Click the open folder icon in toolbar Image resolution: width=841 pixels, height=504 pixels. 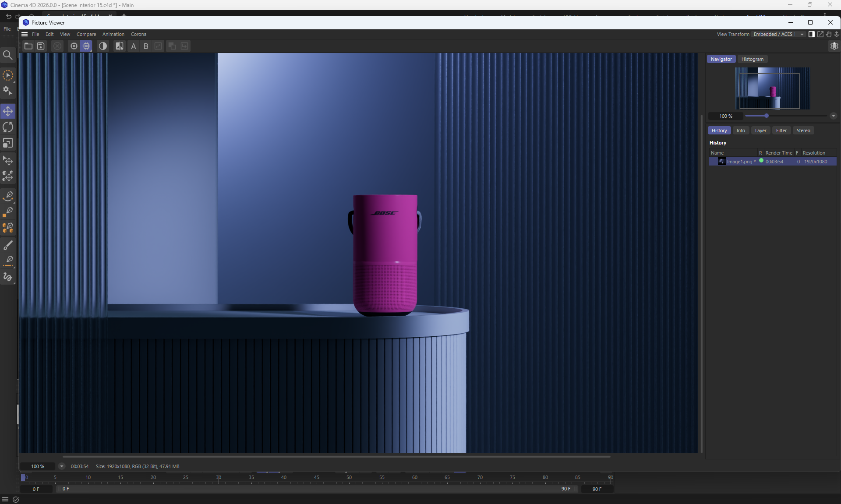(x=28, y=46)
